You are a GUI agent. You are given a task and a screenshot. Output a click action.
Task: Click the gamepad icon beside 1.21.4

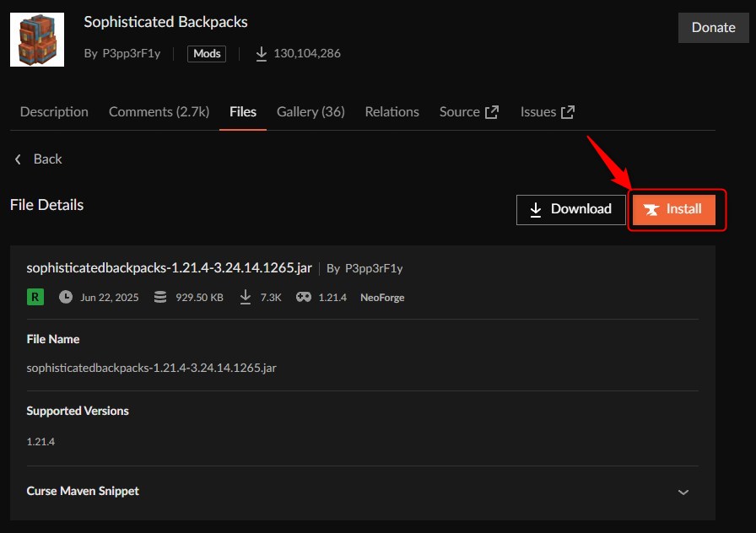pos(303,297)
